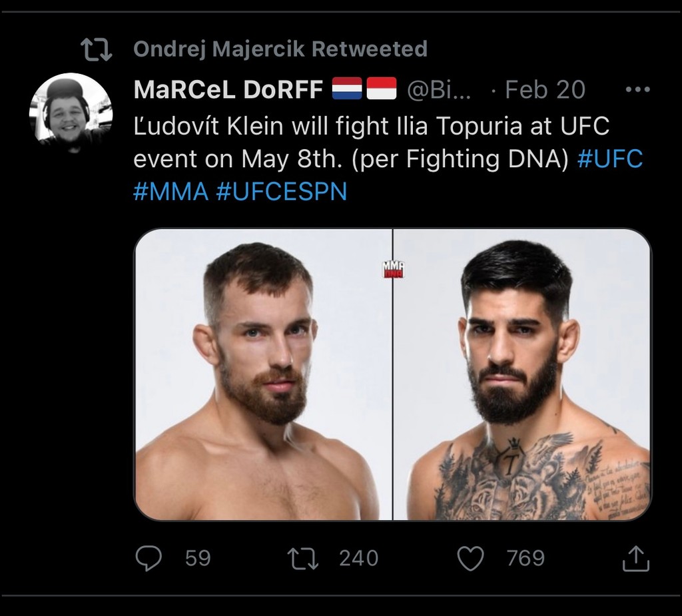Click the Feb 20 timestamp
Image resolution: width=682 pixels, height=616 pixels.
click(x=545, y=90)
